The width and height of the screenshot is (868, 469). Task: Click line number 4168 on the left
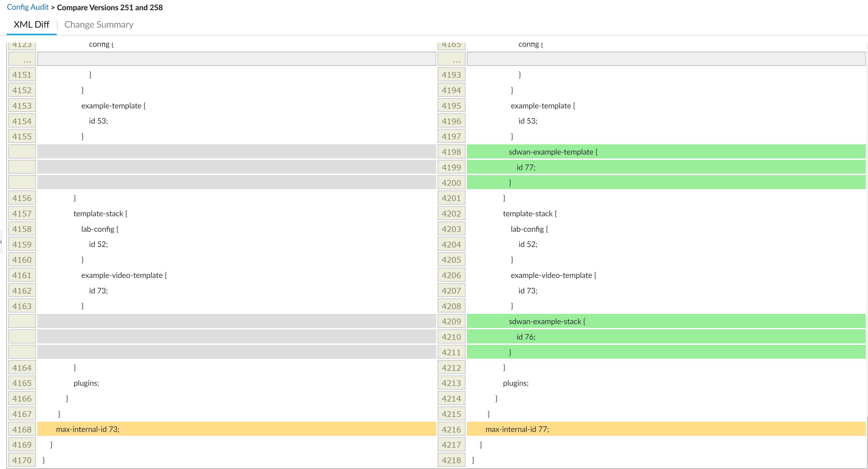pos(22,429)
